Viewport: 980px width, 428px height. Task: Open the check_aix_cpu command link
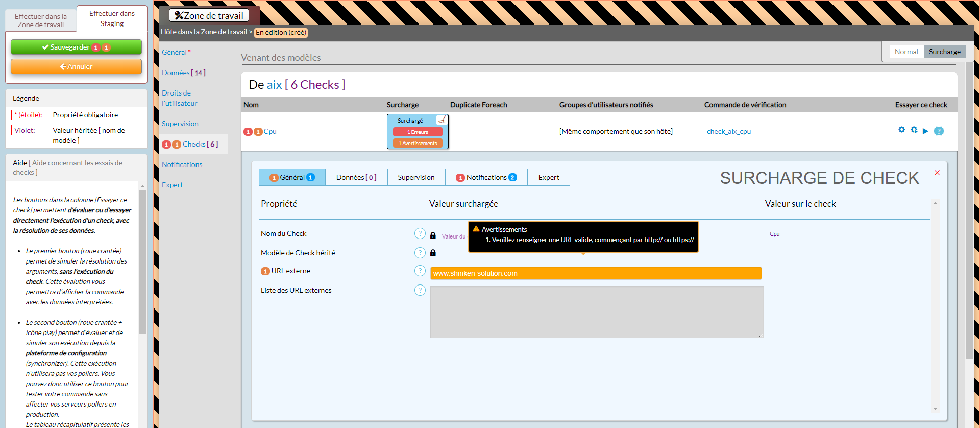coord(728,131)
